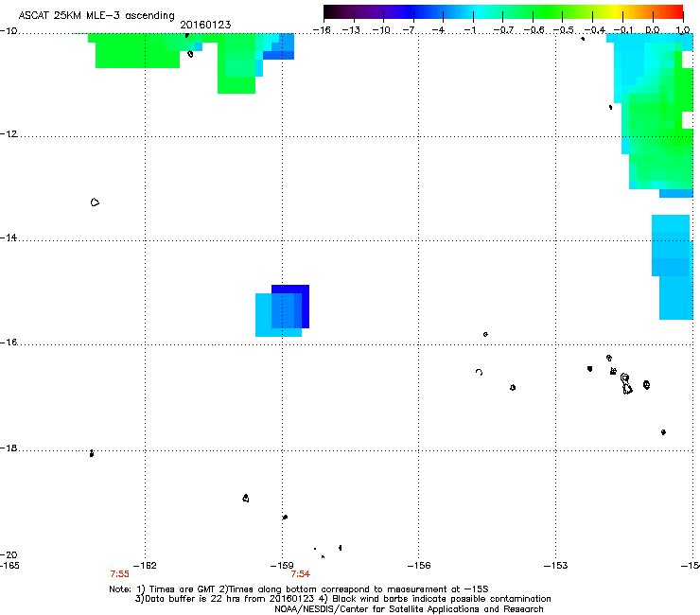Click the date 20160123 below the title

tap(205, 25)
